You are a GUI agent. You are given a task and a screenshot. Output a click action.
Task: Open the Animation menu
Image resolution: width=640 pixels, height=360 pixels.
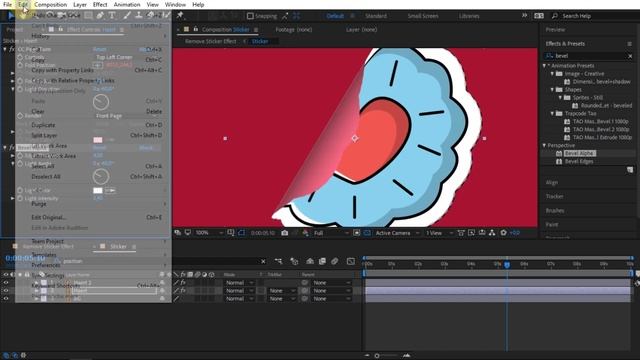(127, 4)
